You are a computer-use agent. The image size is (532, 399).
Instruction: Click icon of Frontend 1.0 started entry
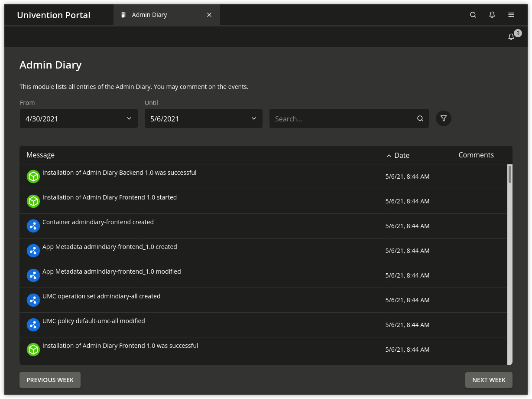[33, 201]
